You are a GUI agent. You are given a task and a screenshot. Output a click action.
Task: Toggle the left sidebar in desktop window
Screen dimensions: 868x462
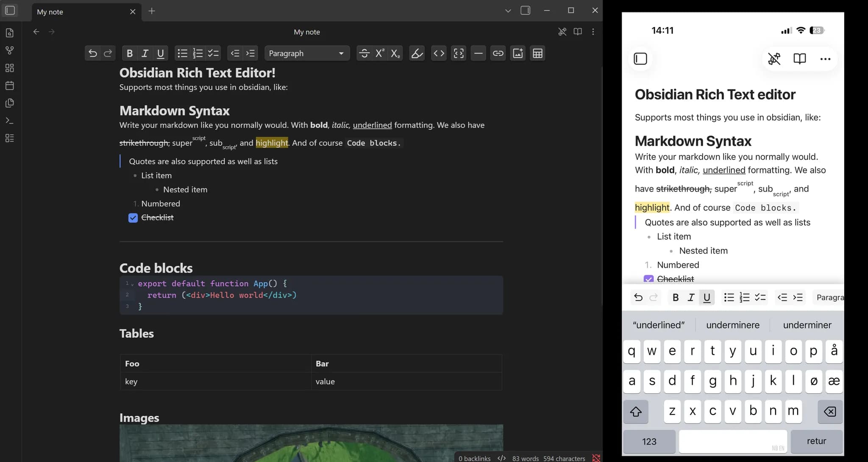click(10, 10)
